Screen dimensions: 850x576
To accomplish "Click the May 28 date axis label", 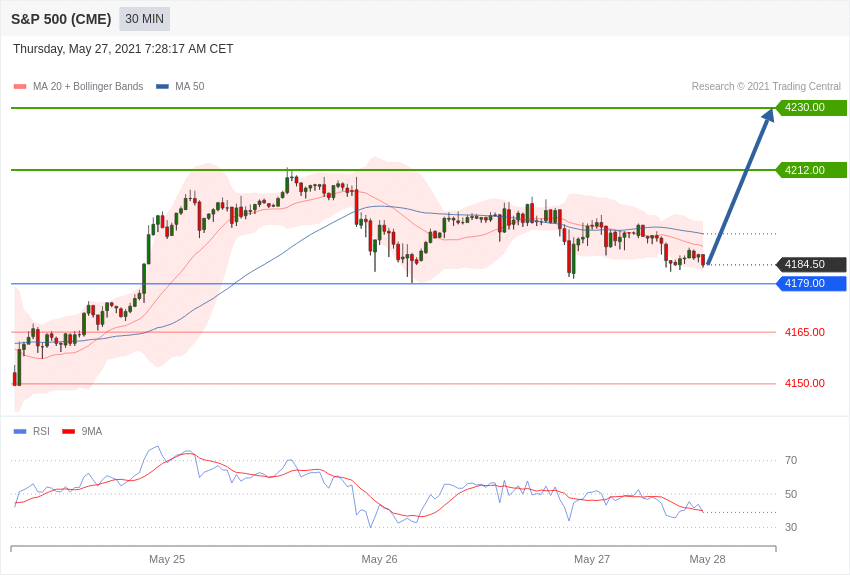I will [x=707, y=559].
